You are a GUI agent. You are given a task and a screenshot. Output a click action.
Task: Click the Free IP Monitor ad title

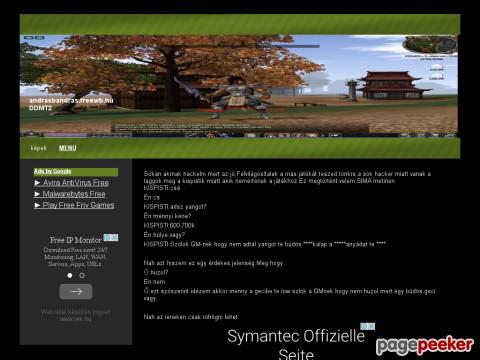(x=76, y=240)
